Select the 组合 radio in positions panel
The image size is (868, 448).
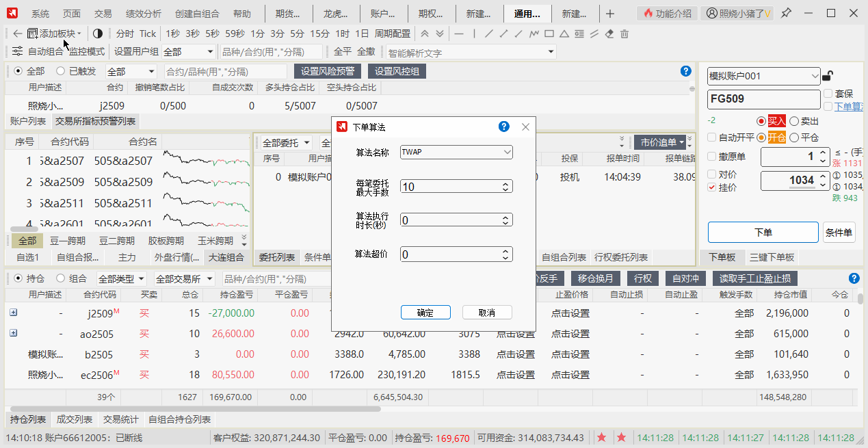click(x=61, y=278)
